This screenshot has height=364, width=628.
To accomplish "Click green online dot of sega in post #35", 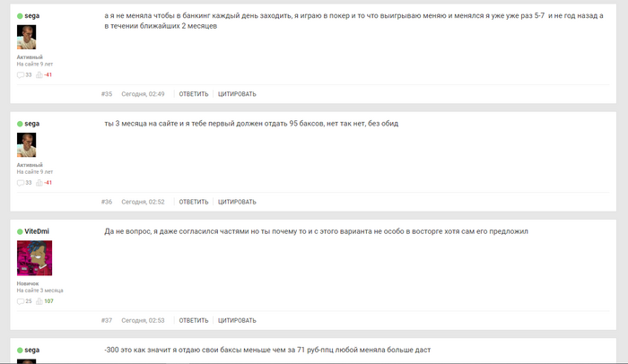I will [x=20, y=16].
